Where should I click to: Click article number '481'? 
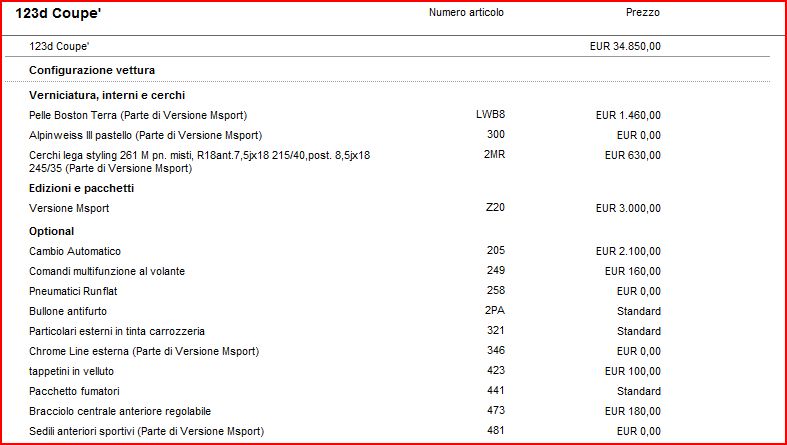[x=496, y=430]
